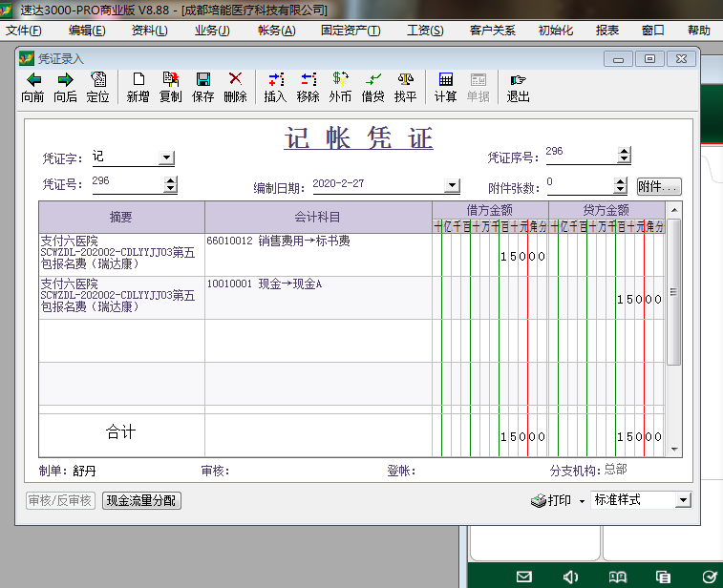Screen dimensions: 723x588
Task: Open the 定位 locate tool
Action: tap(97, 87)
